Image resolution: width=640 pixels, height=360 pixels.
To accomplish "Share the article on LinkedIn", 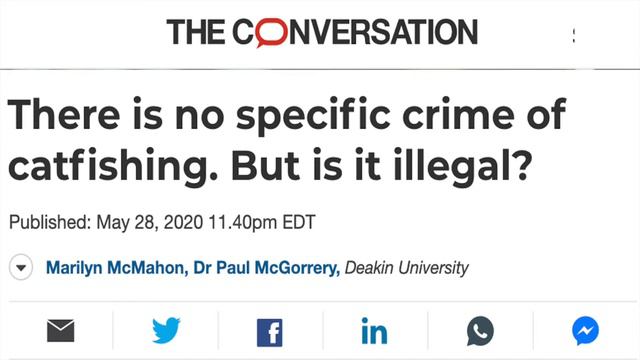I will 374,331.
